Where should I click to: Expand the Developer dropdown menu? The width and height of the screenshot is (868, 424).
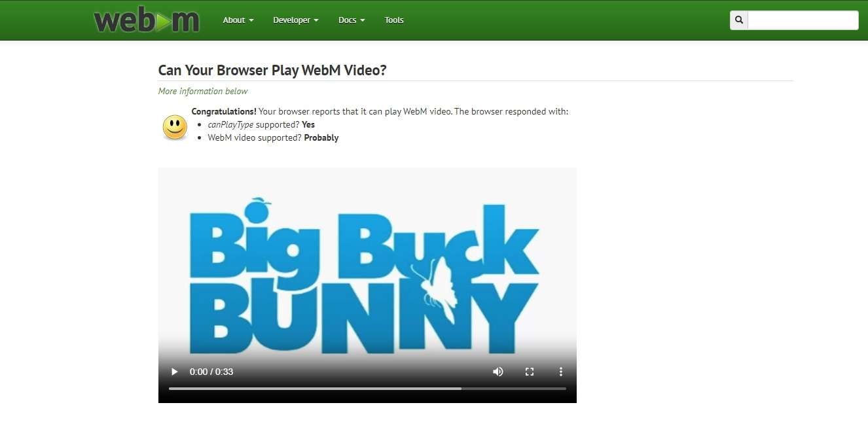click(296, 20)
